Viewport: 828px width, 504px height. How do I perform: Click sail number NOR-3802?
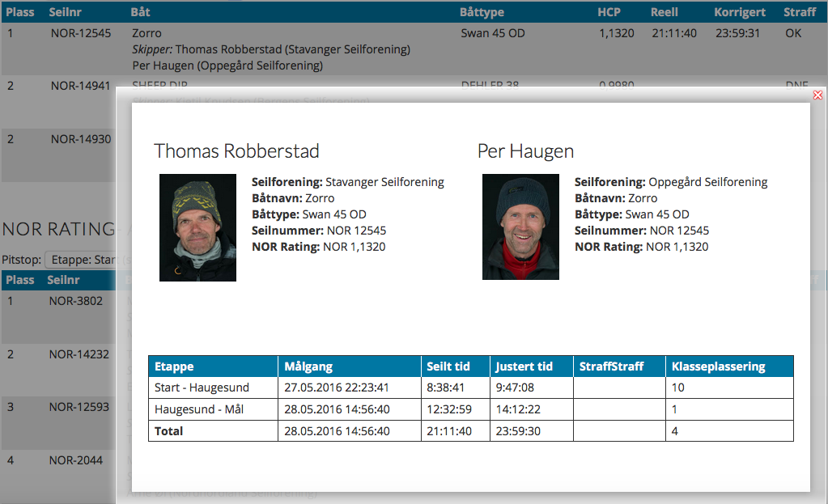pyautogui.click(x=75, y=301)
